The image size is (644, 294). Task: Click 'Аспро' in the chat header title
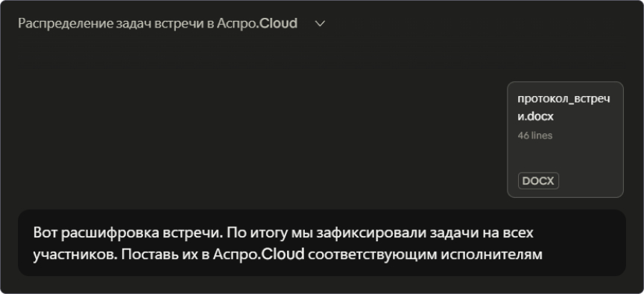[x=239, y=24]
